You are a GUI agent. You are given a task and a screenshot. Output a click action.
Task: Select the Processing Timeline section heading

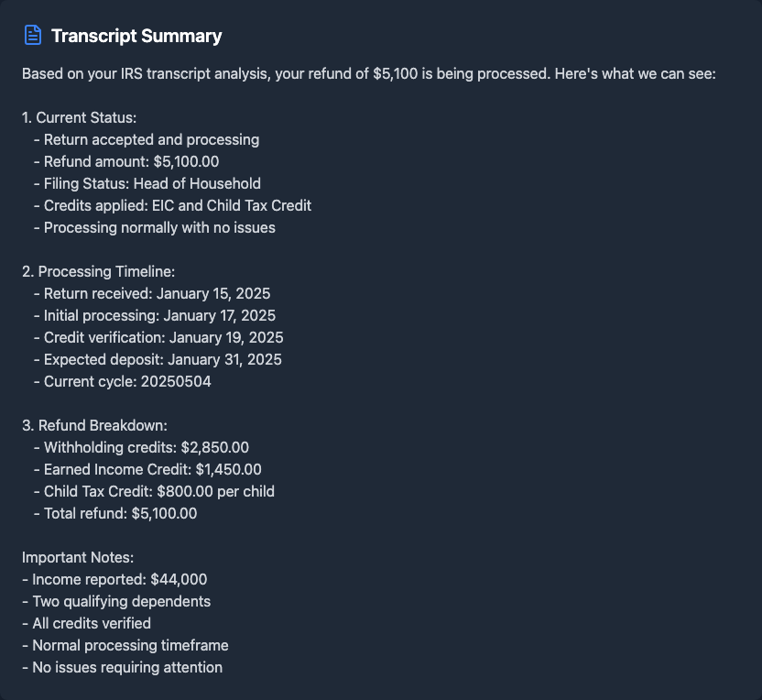(x=98, y=271)
